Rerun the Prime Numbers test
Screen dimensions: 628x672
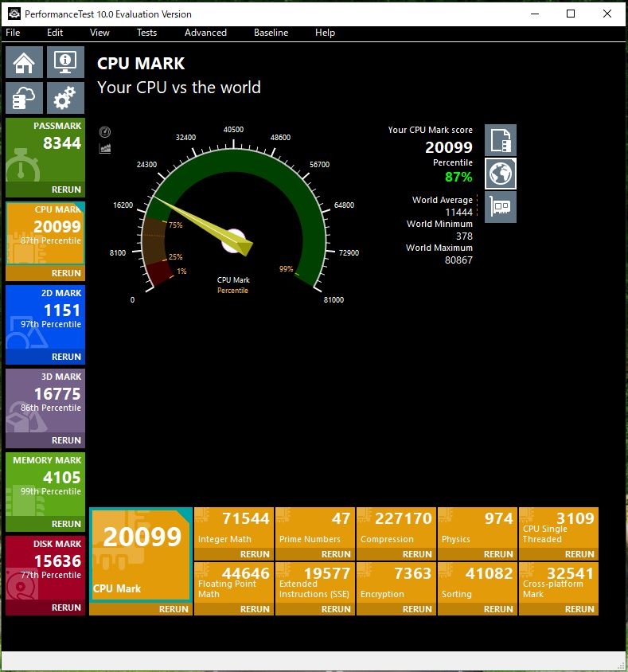(x=336, y=554)
